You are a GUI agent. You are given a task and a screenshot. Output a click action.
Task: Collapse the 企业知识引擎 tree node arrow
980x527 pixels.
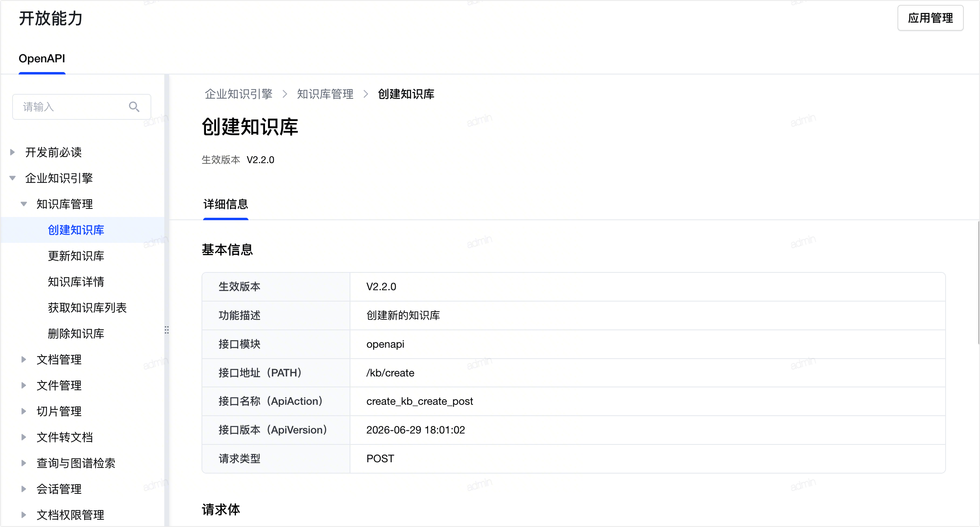13,178
